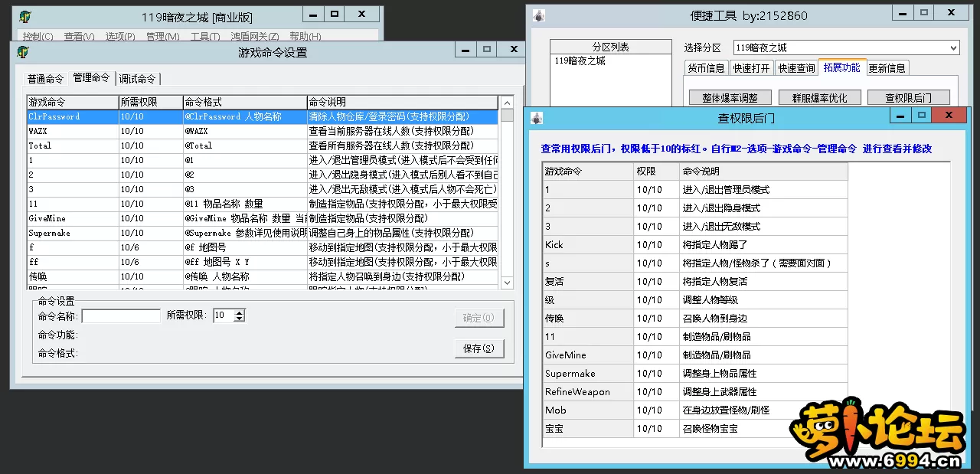The height and width of the screenshot is (474, 980).
Task: Click the 查权限后门 button
Action: (x=909, y=98)
